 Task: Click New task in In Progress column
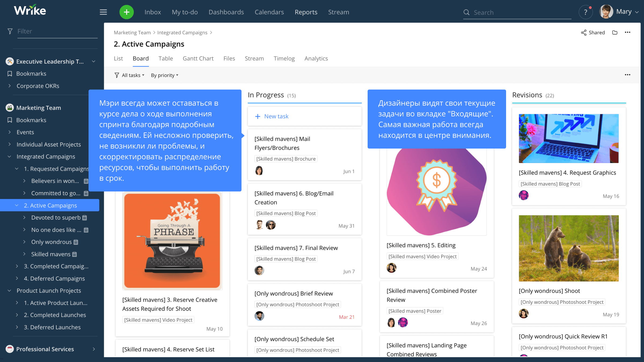pyautogui.click(x=305, y=116)
